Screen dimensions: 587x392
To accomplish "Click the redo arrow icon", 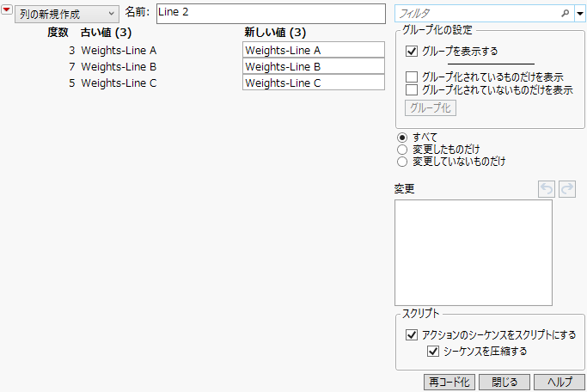I will point(567,188).
